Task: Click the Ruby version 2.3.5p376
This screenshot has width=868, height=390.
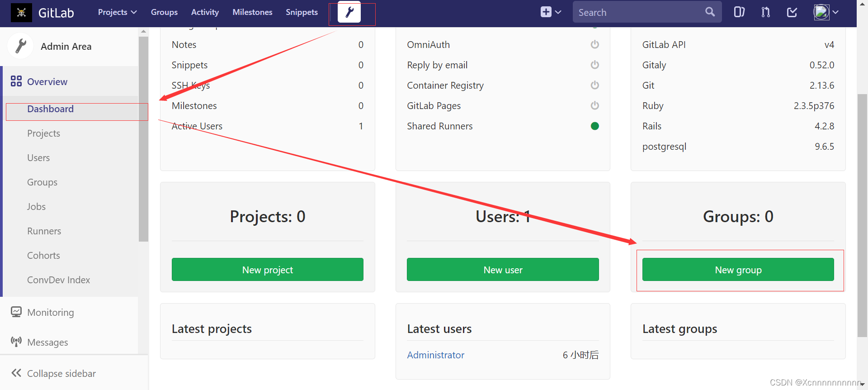Action: 814,106
